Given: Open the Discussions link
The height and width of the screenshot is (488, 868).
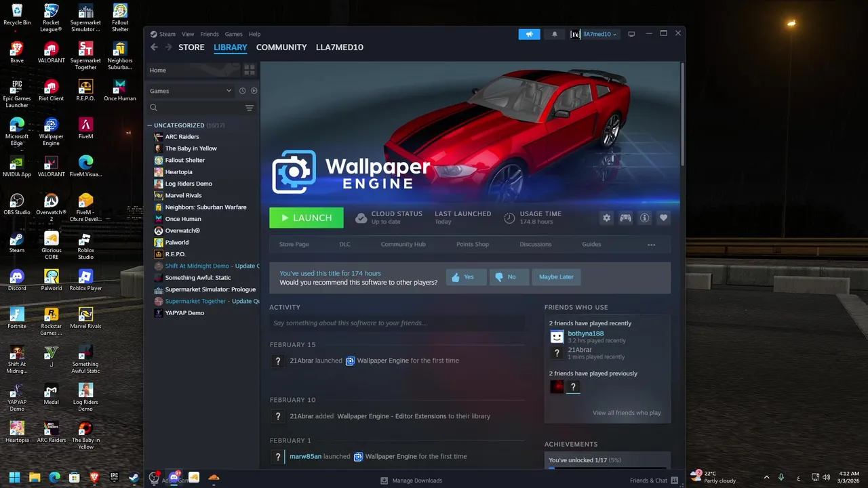Looking at the screenshot, I should (536, 245).
